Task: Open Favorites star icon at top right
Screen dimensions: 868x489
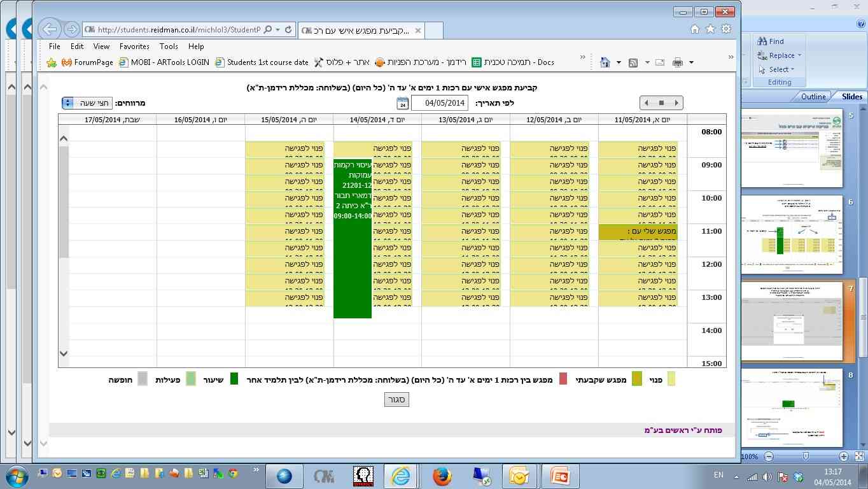Action: tap(710, 29)
